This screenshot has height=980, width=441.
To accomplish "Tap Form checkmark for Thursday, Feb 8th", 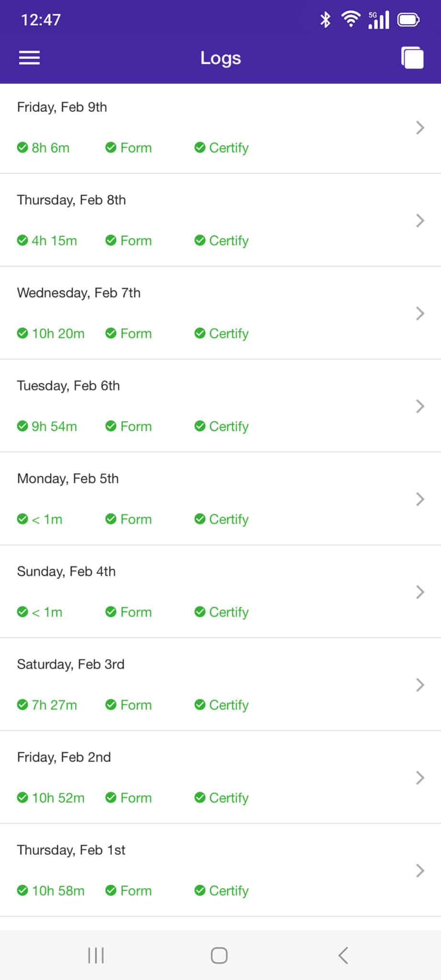I will click(111, 240).
